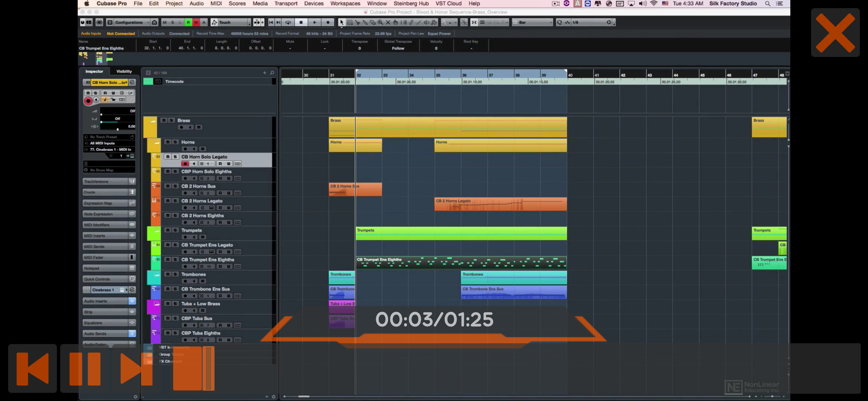The image size is (868, 401).
Task: Select the Erase tool
Action: point(373,22)
